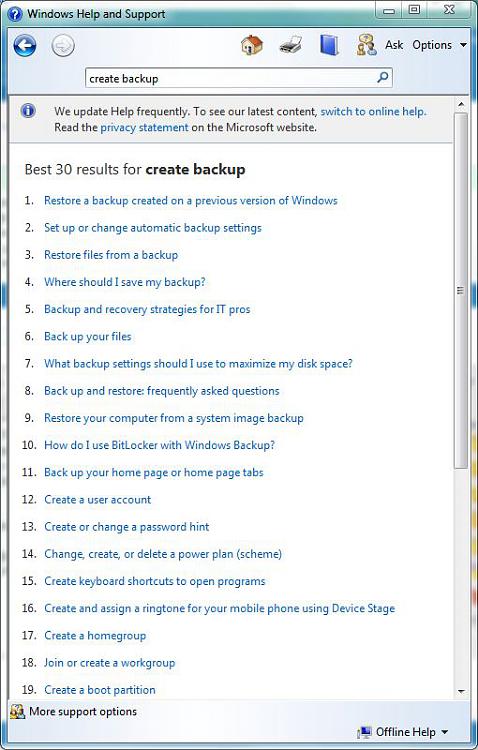Open the Help and Support home icon
The width and height of the screenshot is (478, 750).
click(x=252, y=45)
